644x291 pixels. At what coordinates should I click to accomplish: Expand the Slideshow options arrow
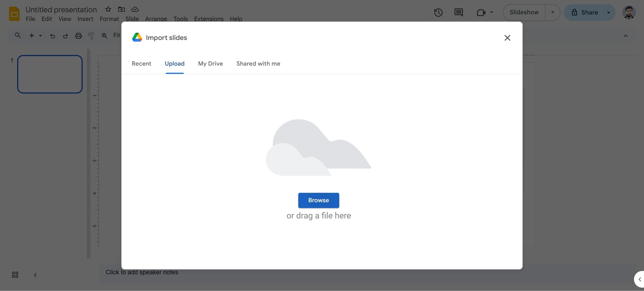(552, 13)
